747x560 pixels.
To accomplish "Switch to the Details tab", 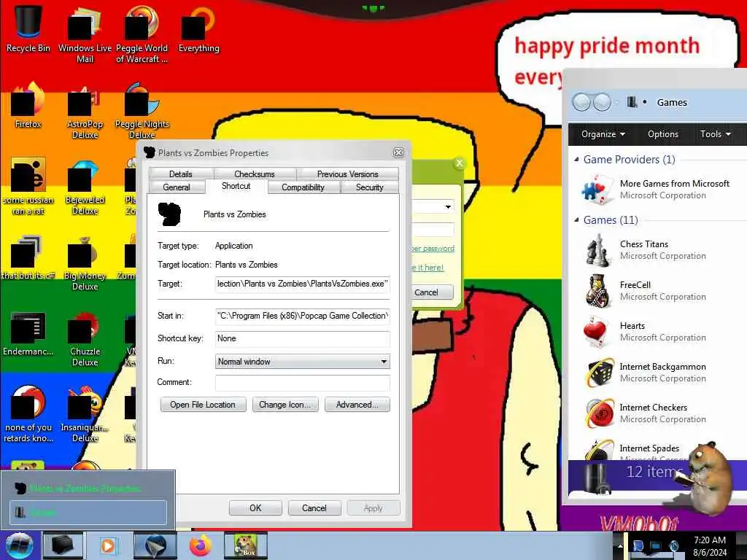I will tap(181, 174).
